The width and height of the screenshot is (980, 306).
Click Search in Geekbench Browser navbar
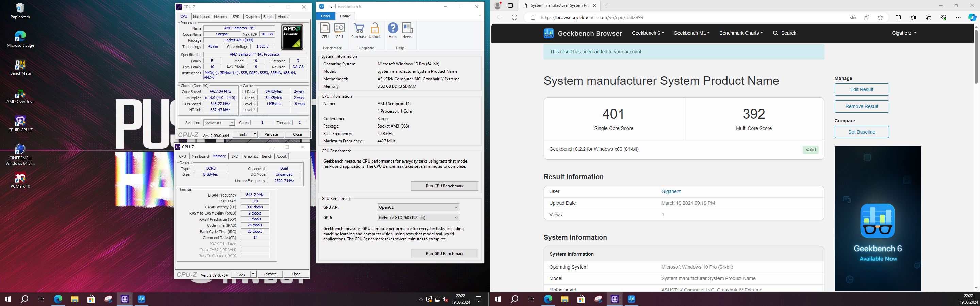784,33
